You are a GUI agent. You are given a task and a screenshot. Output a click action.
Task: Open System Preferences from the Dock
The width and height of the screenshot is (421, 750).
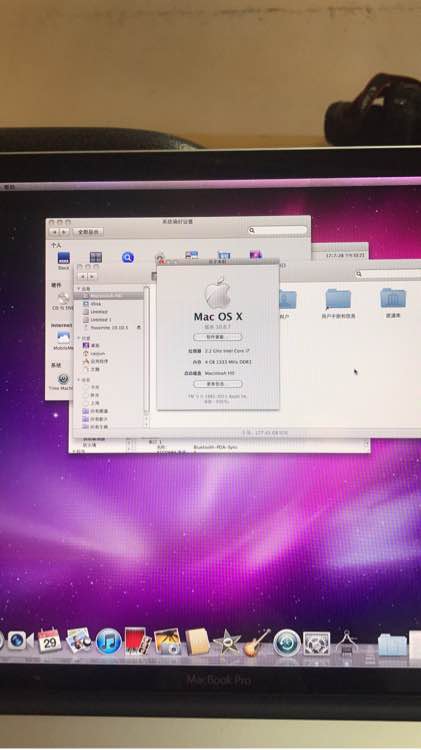pos(316,644)
